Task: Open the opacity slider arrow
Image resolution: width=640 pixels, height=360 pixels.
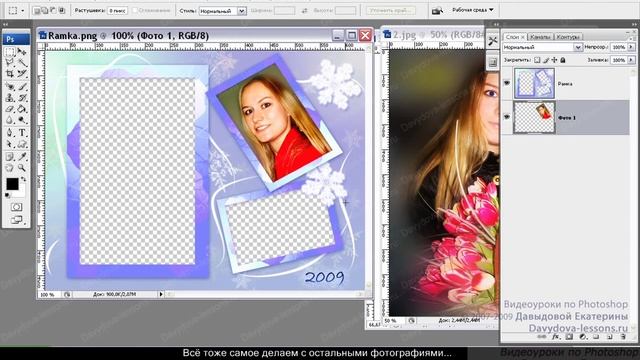Action: click(x=631, y=47)
